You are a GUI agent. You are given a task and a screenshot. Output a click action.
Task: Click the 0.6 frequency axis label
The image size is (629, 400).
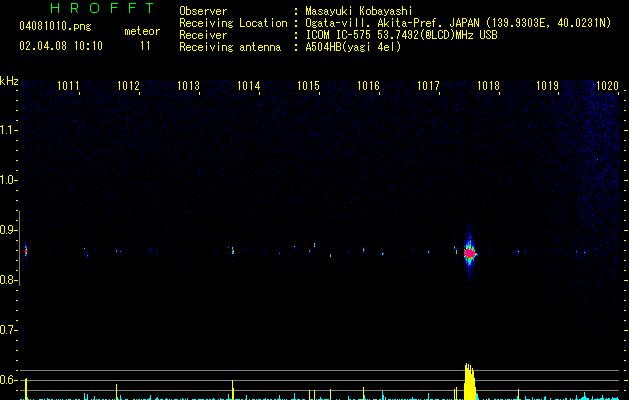pos(8,380)
